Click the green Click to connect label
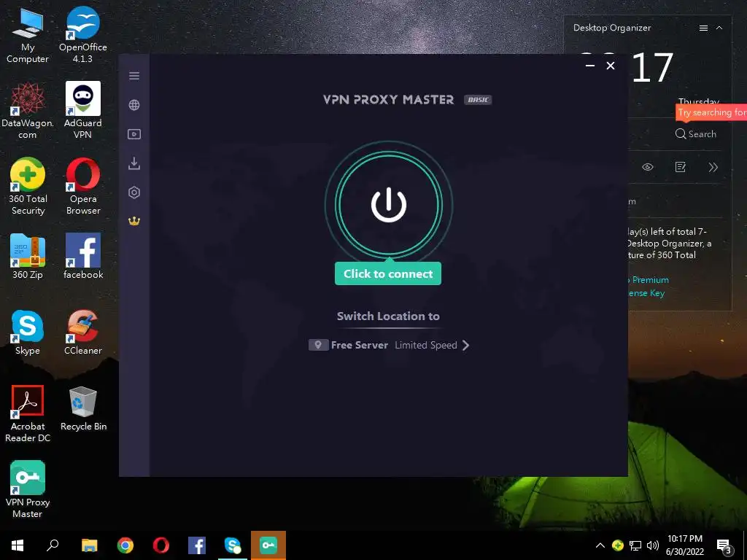747x560 pixels. 388,274
